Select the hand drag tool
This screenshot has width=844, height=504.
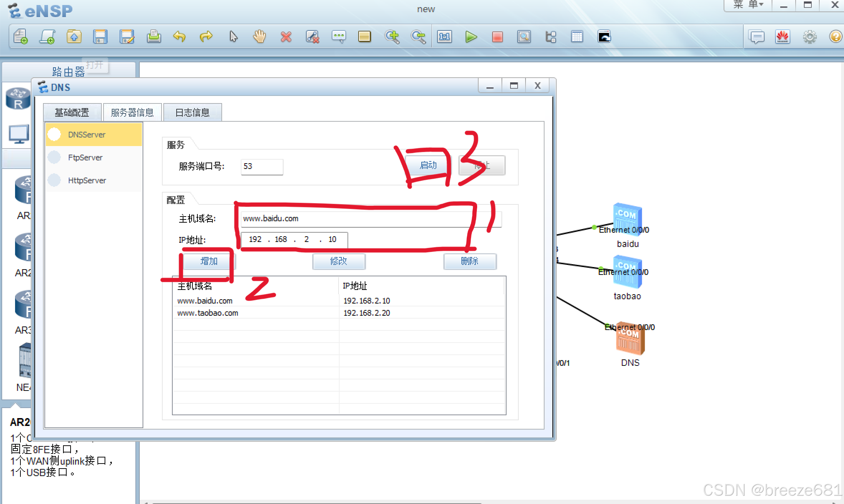pos(259,37)
